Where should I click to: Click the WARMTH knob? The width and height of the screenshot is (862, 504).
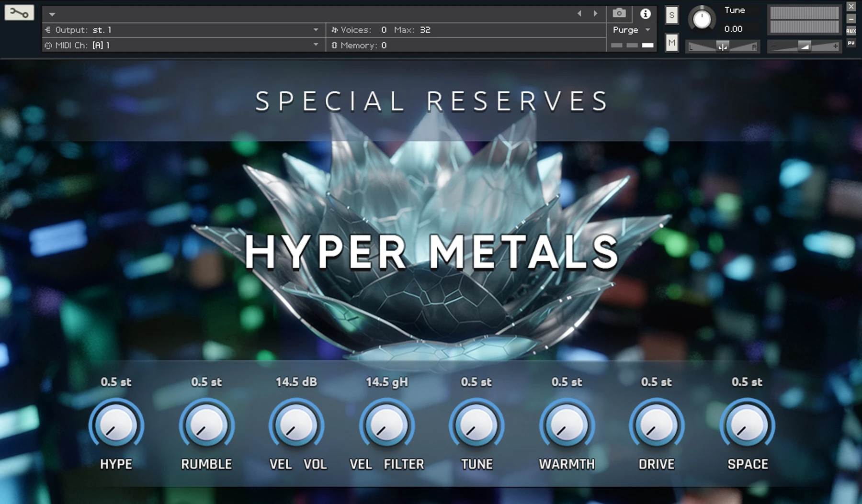point(567,425)
